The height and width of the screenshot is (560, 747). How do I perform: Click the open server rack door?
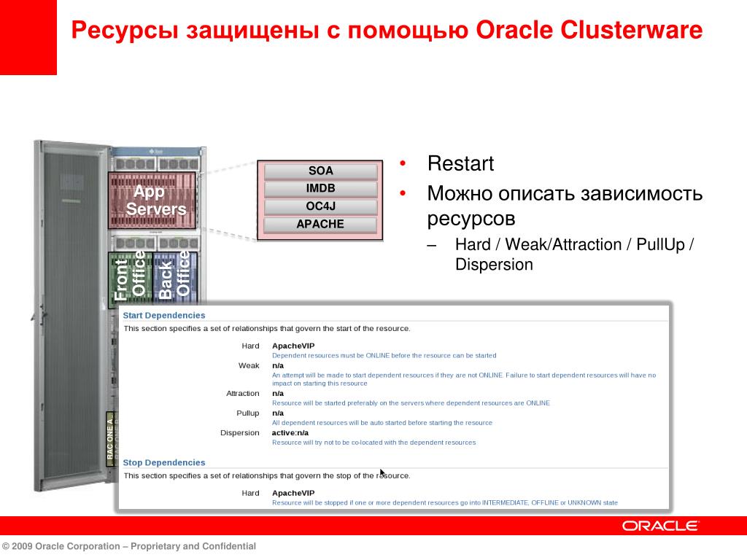(x=71, y=314)
